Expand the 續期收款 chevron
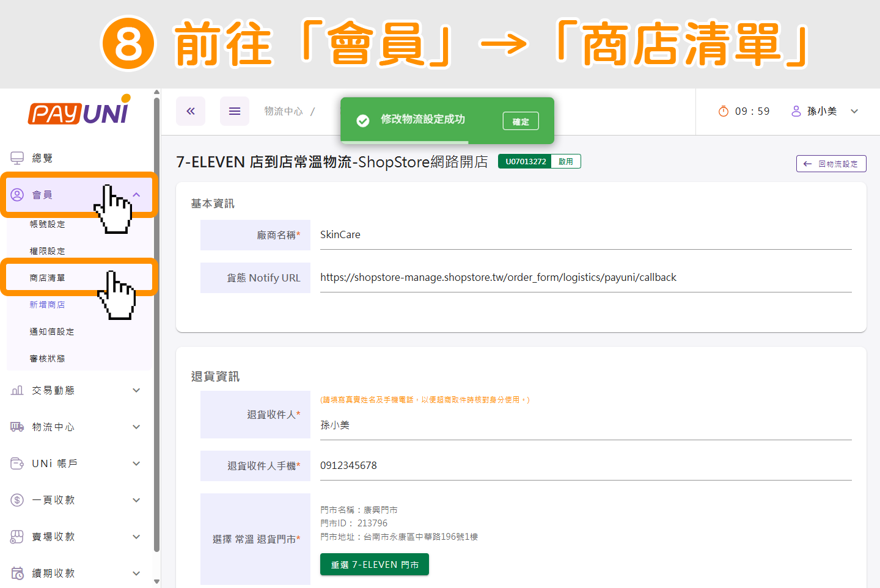Image resolution: width=880 pixels, height=588 pixels. tap(136, 573)
